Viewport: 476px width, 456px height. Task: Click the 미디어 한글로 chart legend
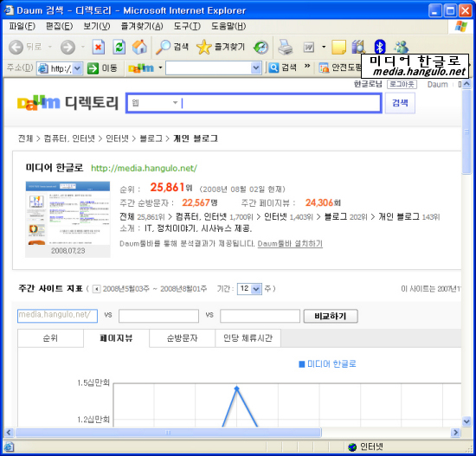tap(327, 363)
